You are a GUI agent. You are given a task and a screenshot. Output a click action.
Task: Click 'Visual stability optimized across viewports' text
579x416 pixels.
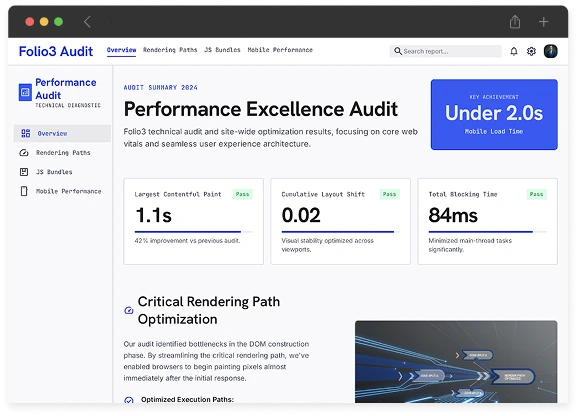[328, 245]
